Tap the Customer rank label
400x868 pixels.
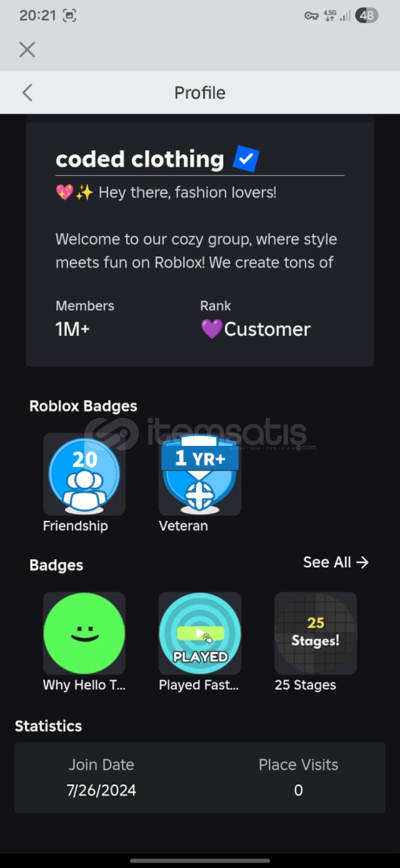(255, 330)
